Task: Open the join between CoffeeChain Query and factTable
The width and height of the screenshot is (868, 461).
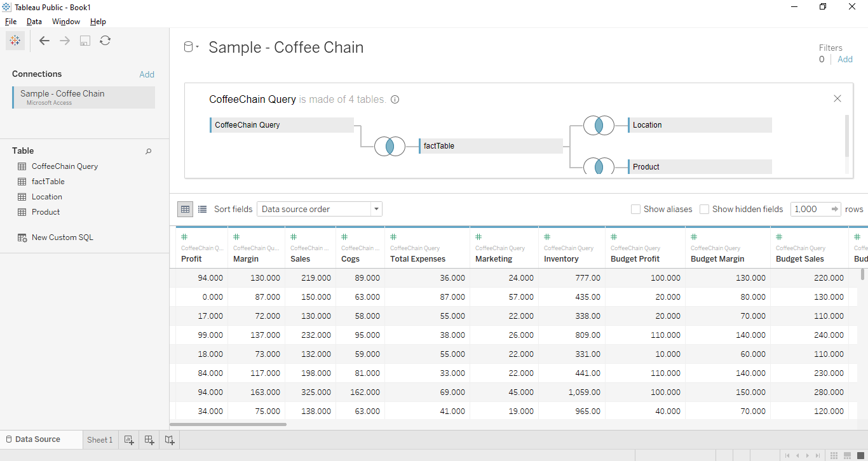Action: 390,146
